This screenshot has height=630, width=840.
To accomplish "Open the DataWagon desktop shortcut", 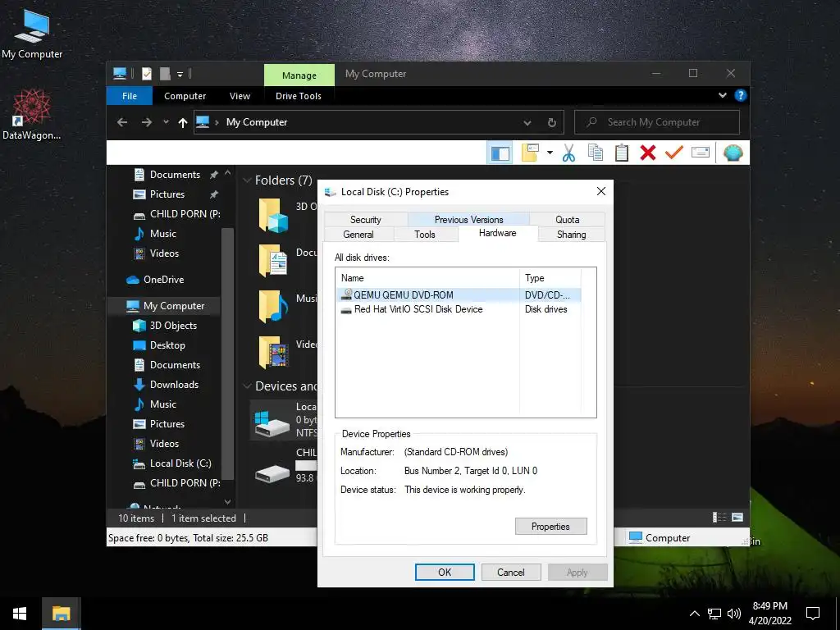I will (x=32, y=114).
